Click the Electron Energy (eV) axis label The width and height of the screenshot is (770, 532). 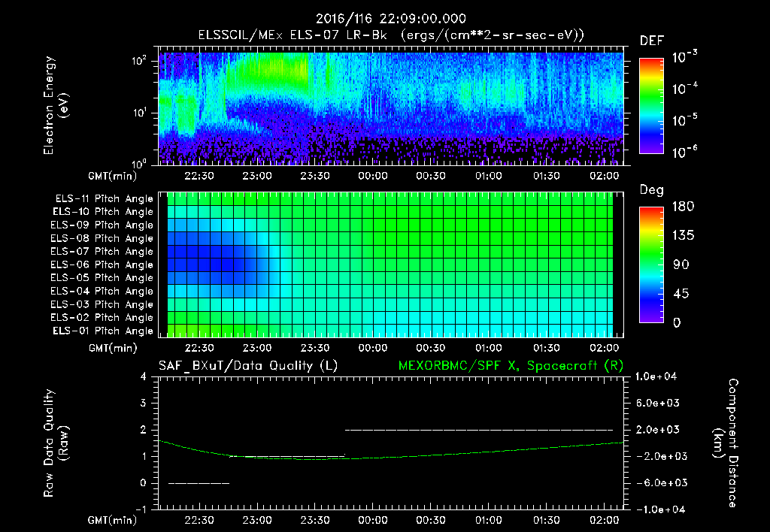(x=56, y=105)
